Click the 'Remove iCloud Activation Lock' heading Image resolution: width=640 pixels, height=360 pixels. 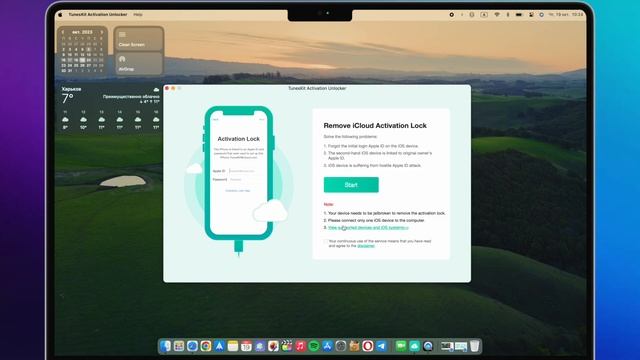point(375,126)
